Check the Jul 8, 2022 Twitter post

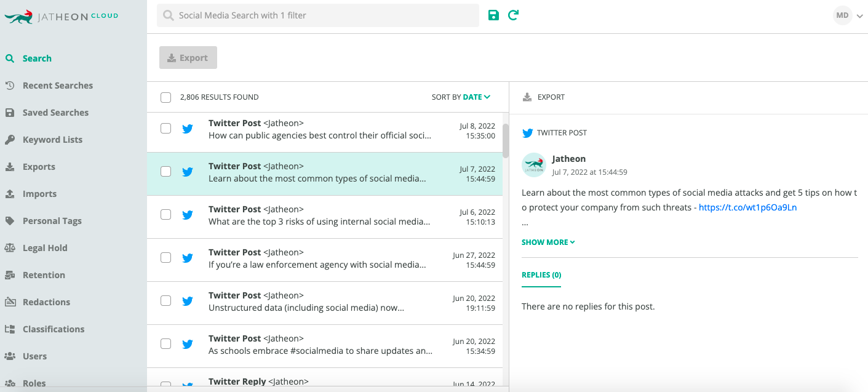(165, 128)
